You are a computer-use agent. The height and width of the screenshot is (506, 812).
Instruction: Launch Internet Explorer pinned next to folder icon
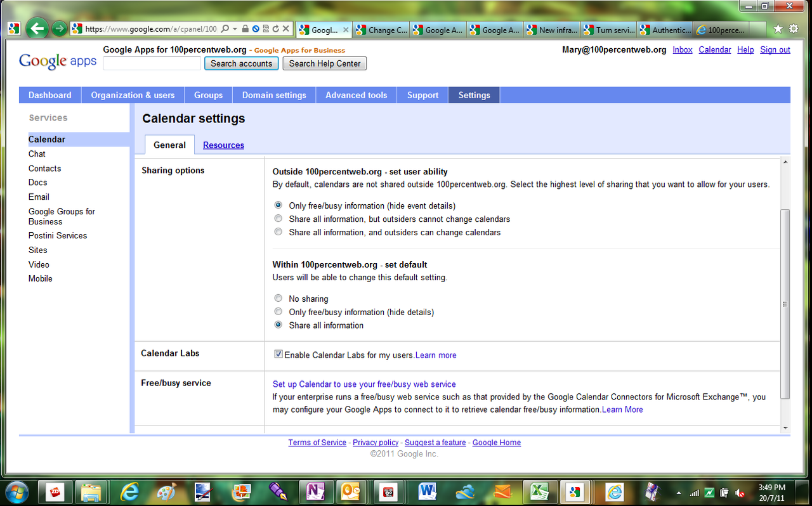(x=130, y=492)
